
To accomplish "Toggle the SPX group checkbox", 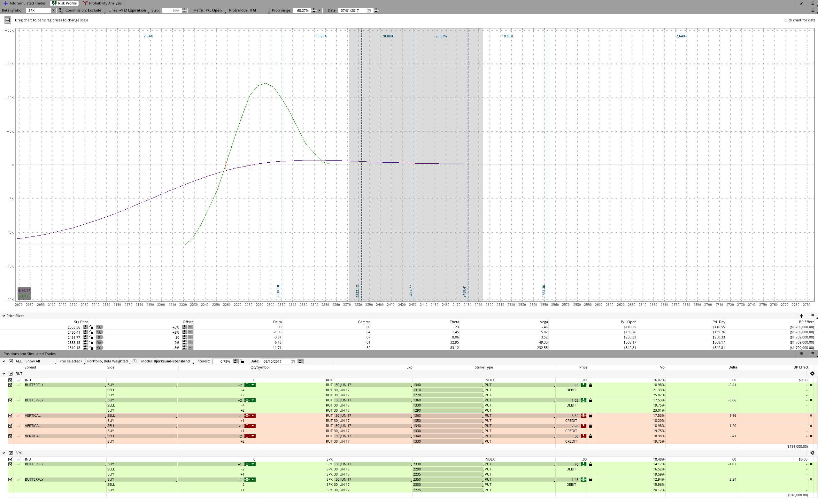I will (x=11, y=453).
